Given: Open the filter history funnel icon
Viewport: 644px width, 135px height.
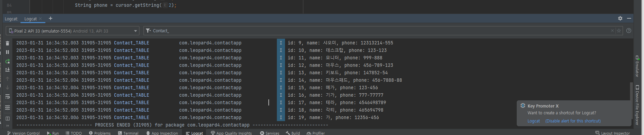Looking at the screenshot, I should tap(148, 31).
